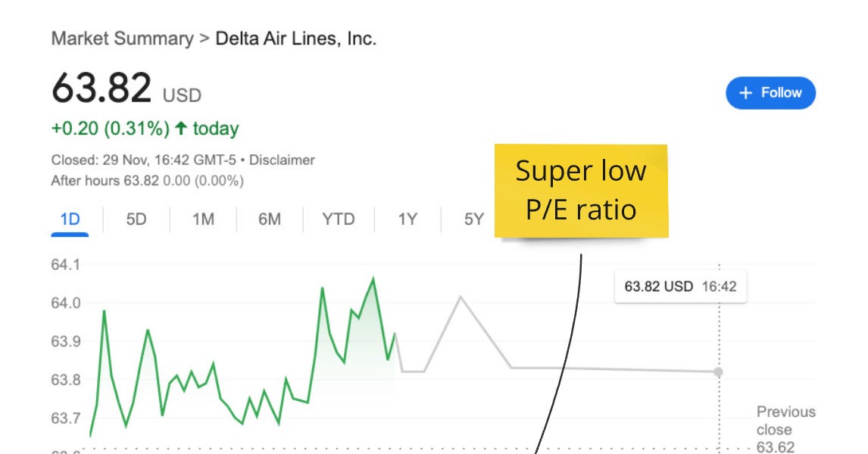
Task: Click the green shaded peak on the price chart
Action: [373, 280]
